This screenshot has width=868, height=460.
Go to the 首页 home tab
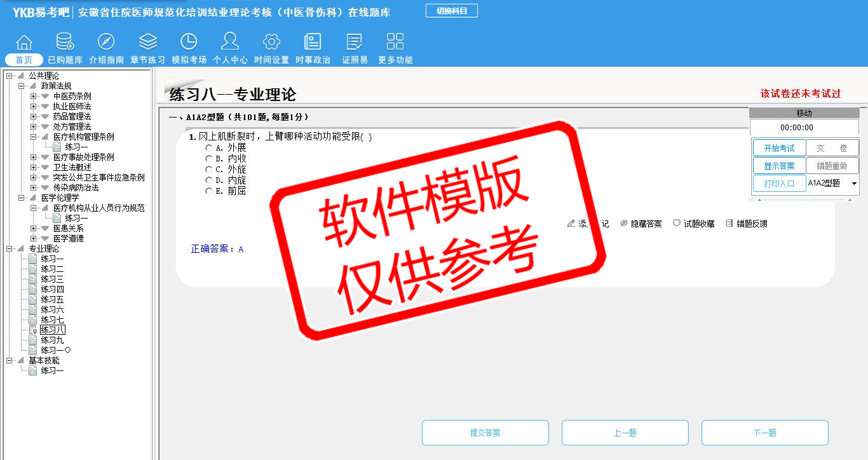click(x=24, y=60)
